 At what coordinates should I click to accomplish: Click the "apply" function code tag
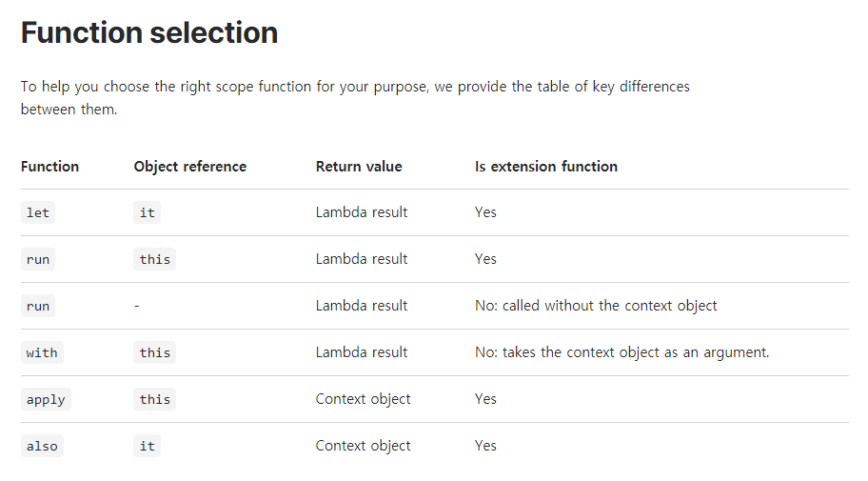pyautogui.click(x=46, y=399)
